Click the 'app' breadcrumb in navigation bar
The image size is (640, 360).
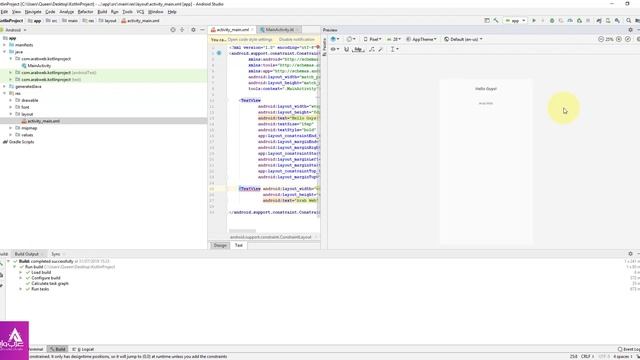pos(35,20)
